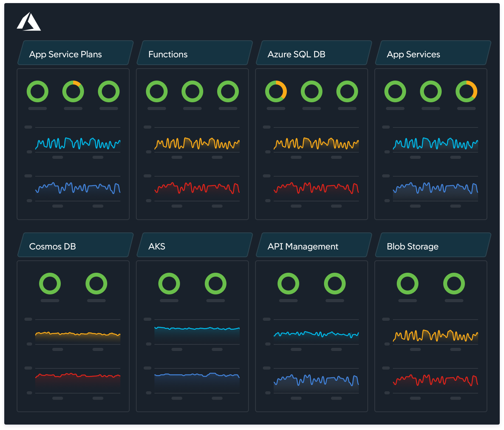Select first donut gauge in App Services
The width and height of the screenshot is (504, 430).
[x=395, y=91]
